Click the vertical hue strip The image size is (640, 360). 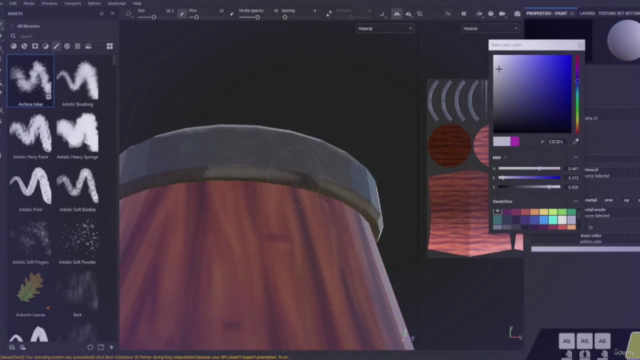[x=578, y=94]
